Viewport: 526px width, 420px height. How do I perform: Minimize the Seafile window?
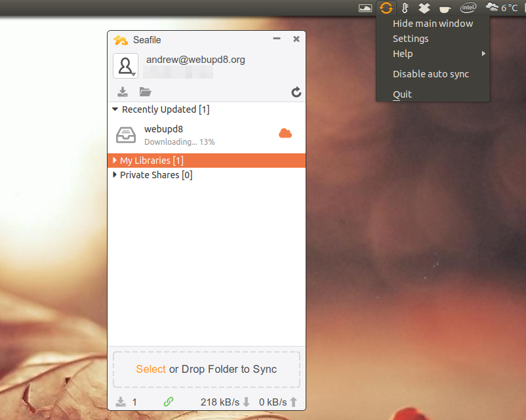(x=277, y=39)
